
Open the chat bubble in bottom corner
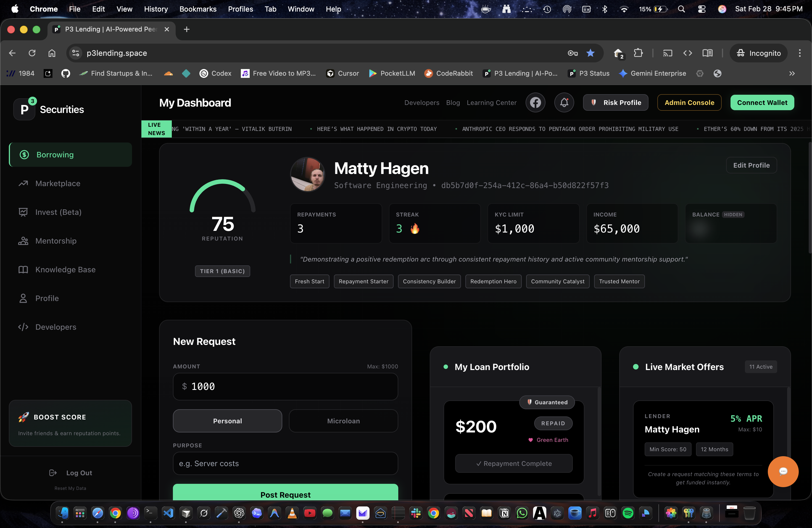tap(783, 472)
